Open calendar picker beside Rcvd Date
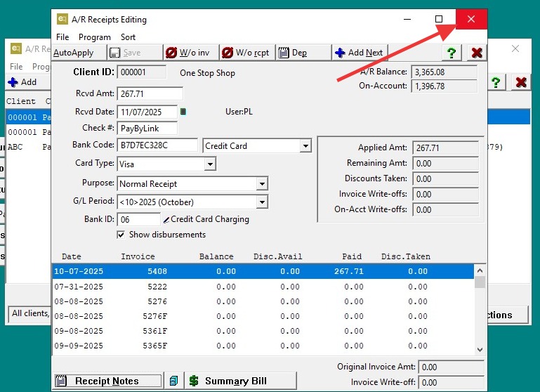 183,111
